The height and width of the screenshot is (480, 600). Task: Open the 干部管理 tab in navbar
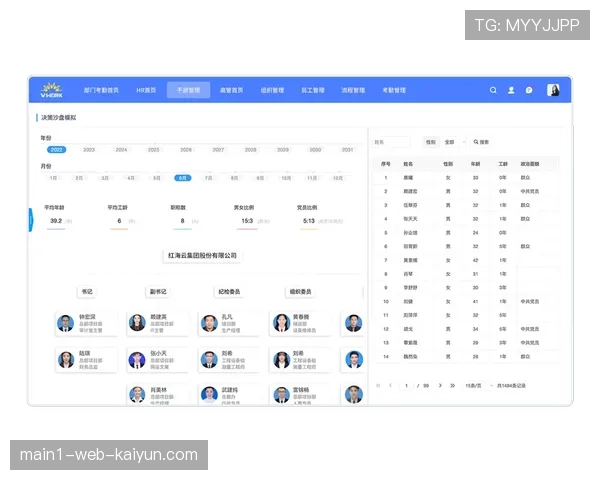pyautogui.click(x=188, y=90)
